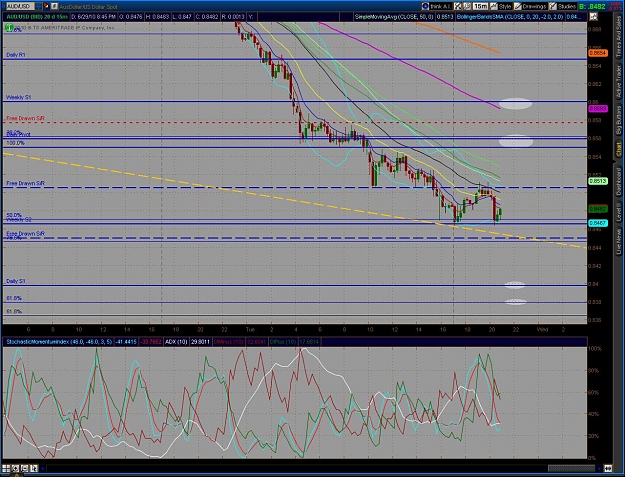Image resolution: width=625 pixels, height=477 pixels.
Task: Click the H: 0.8483 high value
Action: tap(158, 17)
